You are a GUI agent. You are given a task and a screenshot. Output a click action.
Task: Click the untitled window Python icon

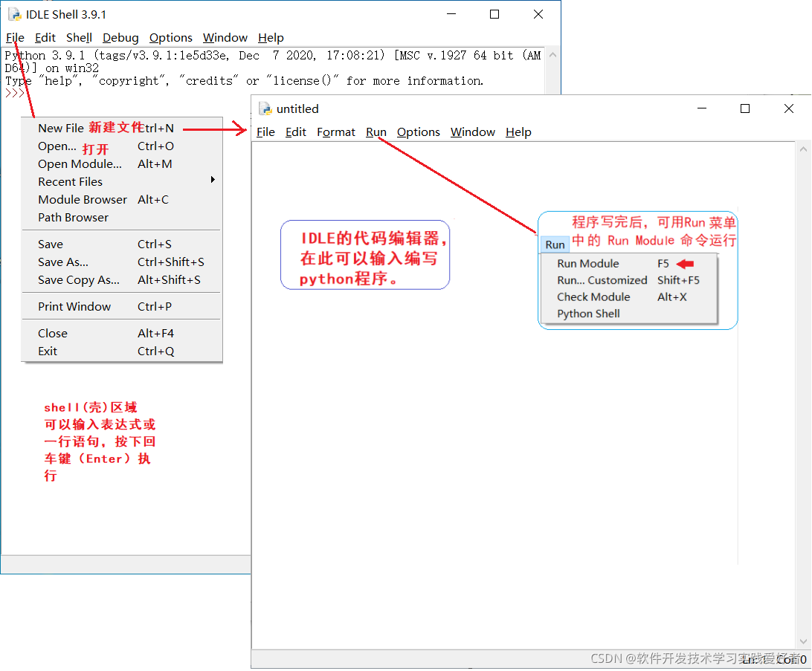(x=265, y=108)
